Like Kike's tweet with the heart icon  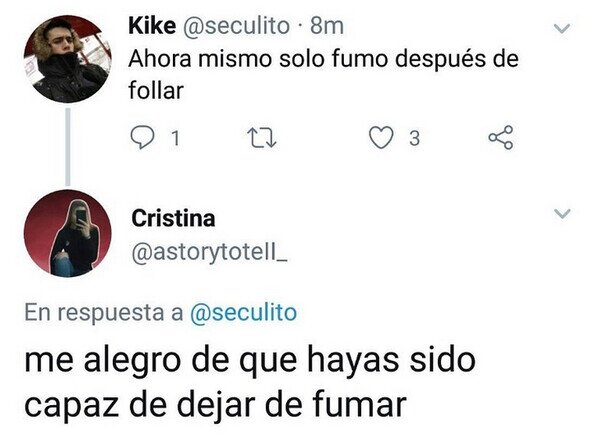tap(381, 137)
